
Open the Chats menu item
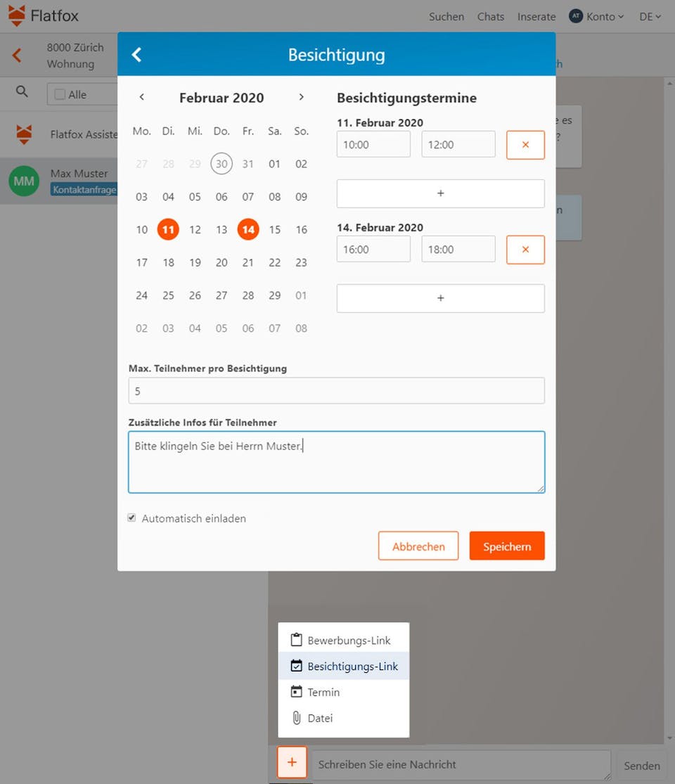[490, 16]
